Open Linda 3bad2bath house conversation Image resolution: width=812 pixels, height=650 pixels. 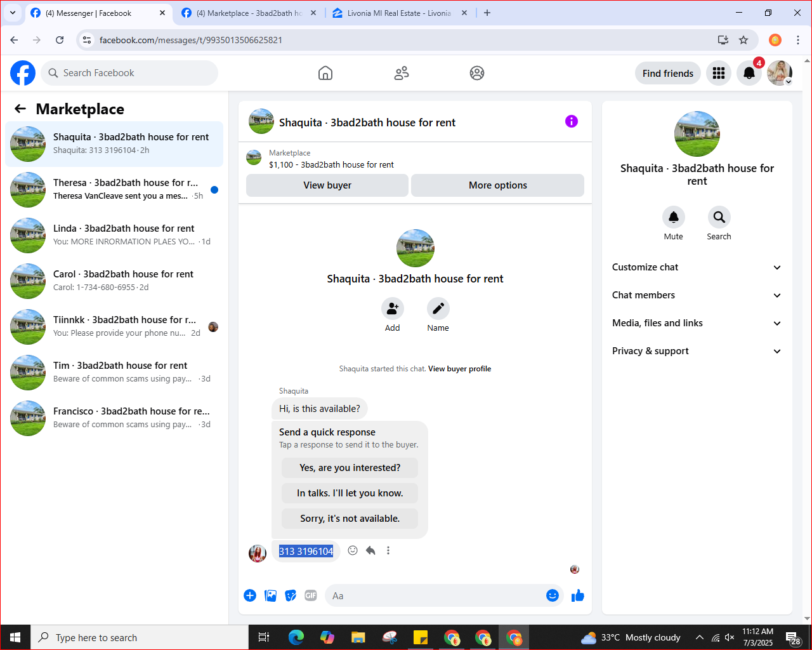[114, 235]
